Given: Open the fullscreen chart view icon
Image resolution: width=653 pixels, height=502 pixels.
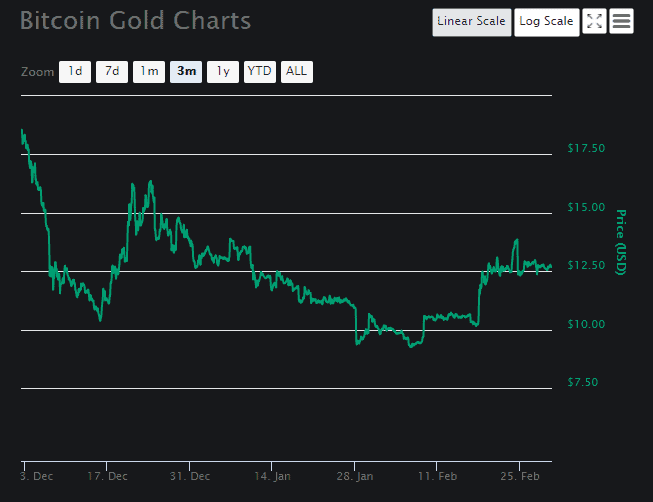Looking at the screenshot, I should pos(594,21).
